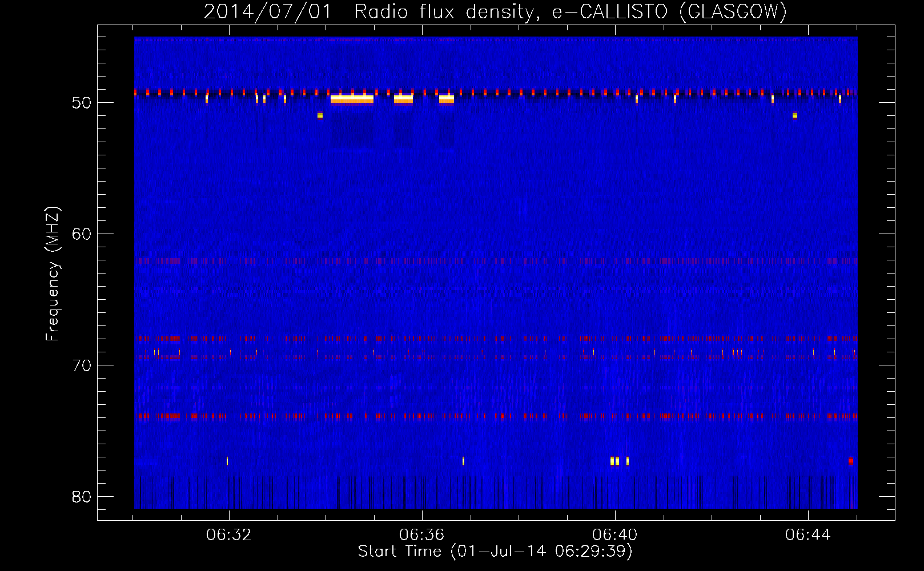Click the Start Time axis label

(496, 552)
